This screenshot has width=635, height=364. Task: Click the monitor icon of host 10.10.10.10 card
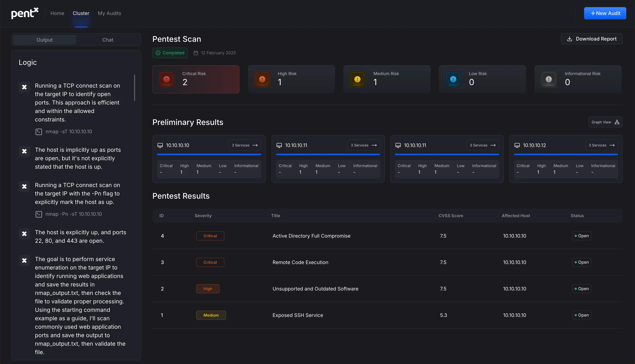click(160, 145)
